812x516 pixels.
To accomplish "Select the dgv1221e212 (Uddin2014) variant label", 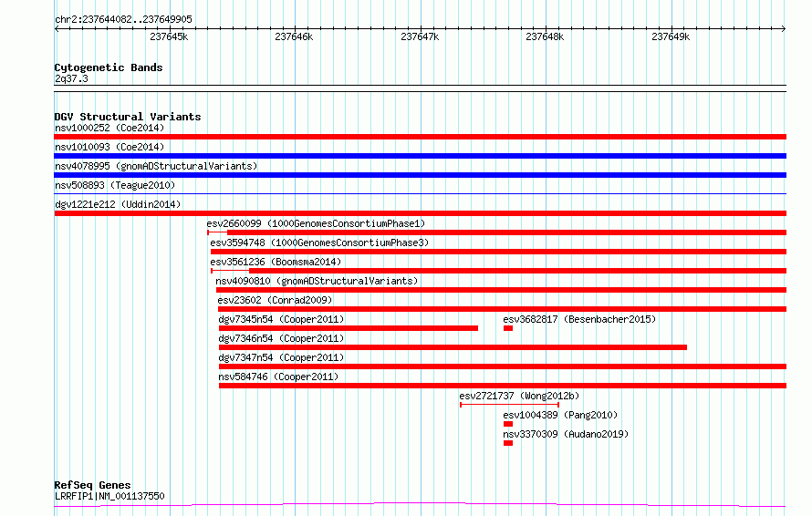I will pyautogui.click(x=118, y=204).
